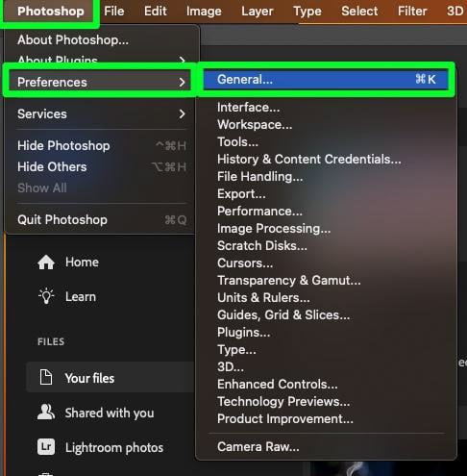This screenshot has height=476, width=467.
Task: Open the Edit menu
Action: click(x=156, y=12)
